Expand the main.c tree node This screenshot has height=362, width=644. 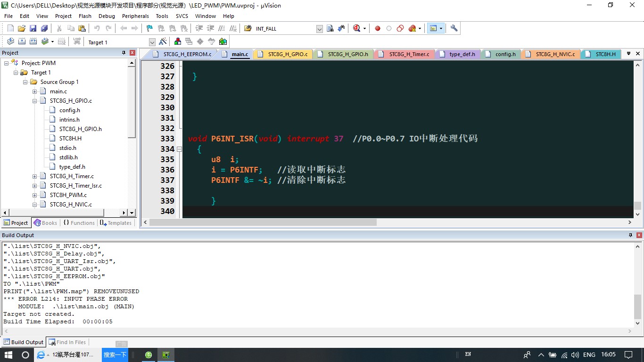(35, 91)
